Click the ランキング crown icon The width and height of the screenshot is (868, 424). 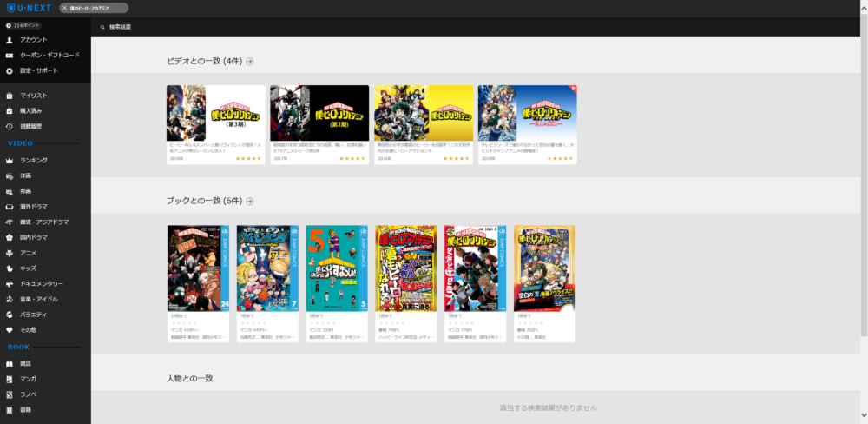click(x=10, y=161)
